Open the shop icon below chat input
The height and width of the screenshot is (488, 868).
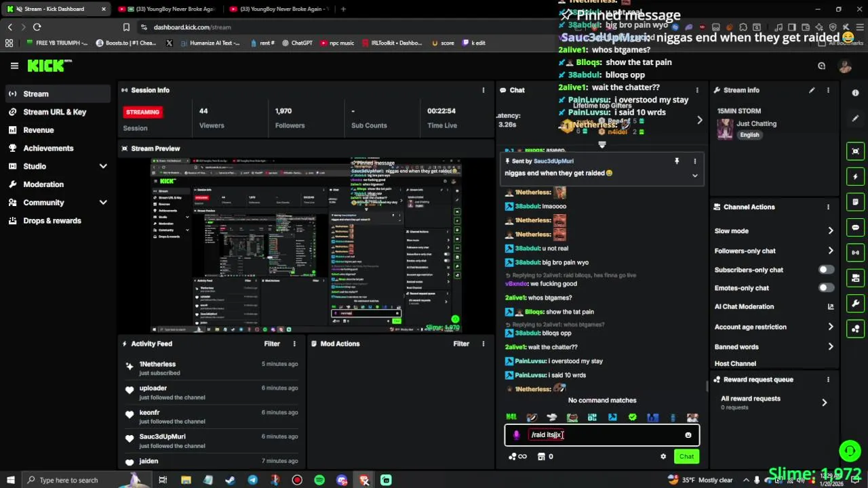click(x=541, y=457)
